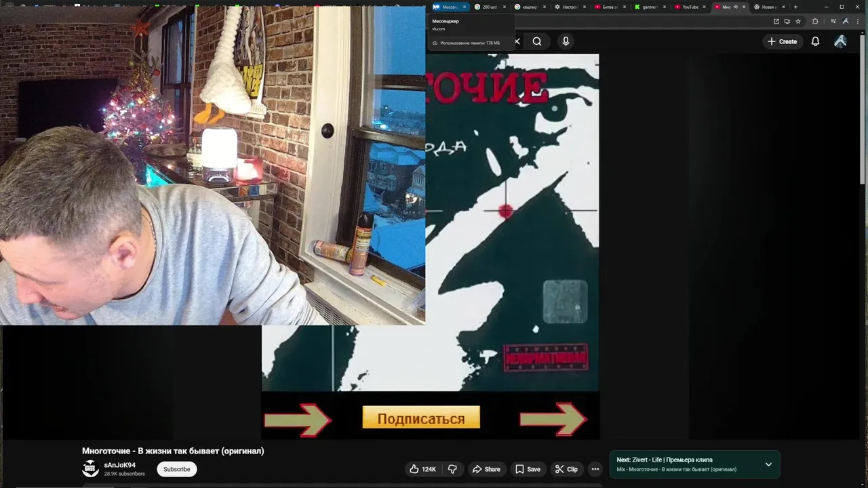Open the browser profile avatar
868x488 pixels.
(846, 21)
